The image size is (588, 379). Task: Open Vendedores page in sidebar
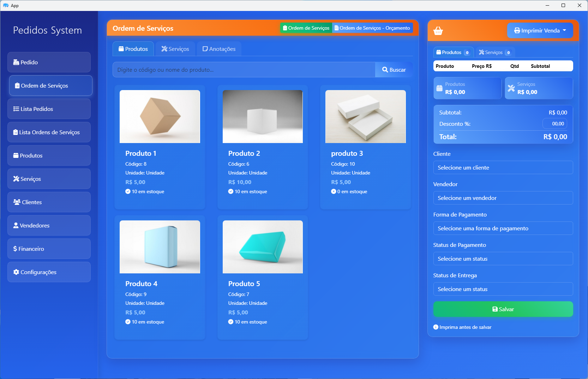[x=49, y=225]
